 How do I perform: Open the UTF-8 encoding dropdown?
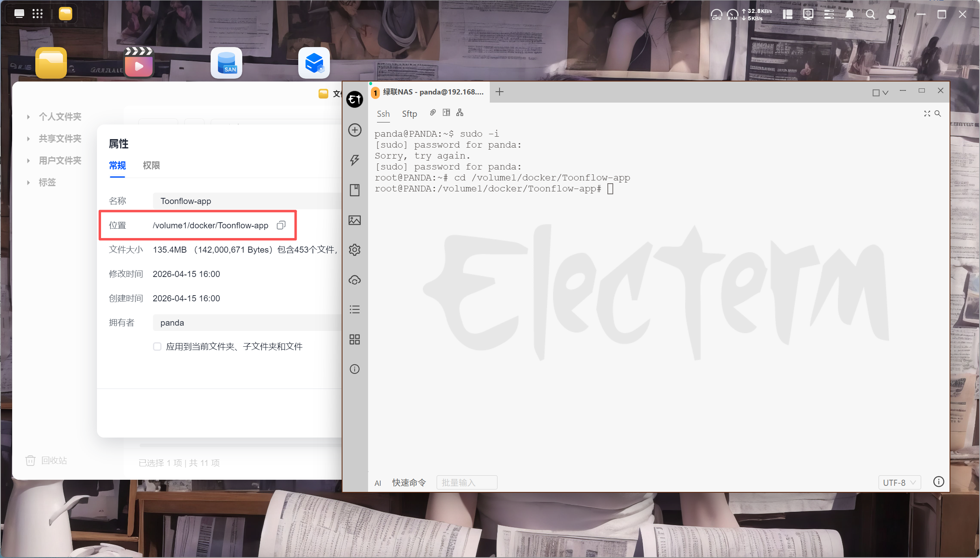tap(899, 483)
